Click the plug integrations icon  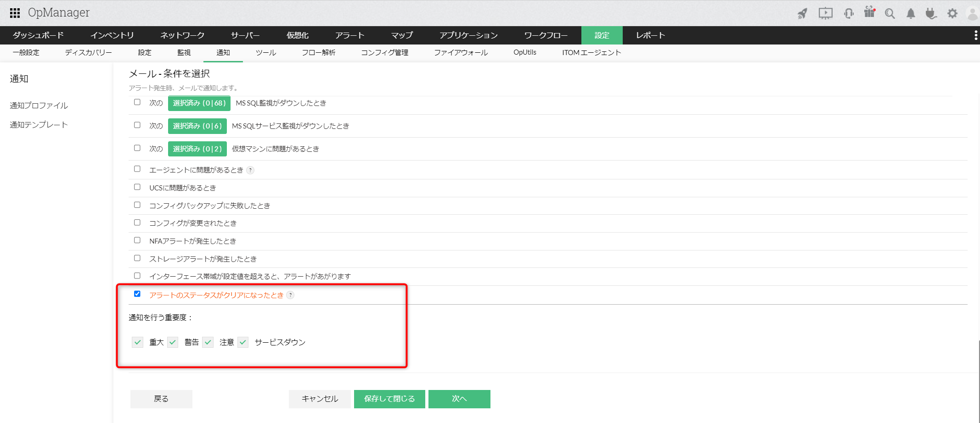[x=931, y=13]
